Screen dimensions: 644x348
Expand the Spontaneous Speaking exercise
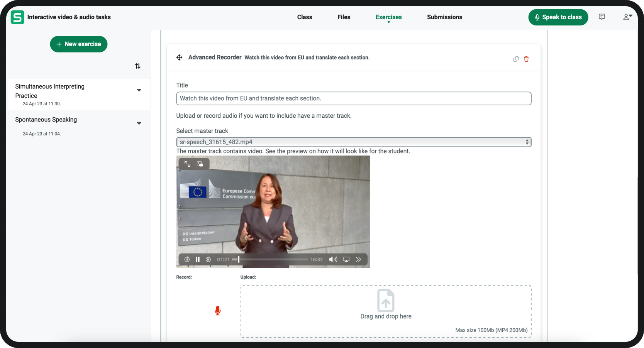pyautogui.click(x=139, y=123)
